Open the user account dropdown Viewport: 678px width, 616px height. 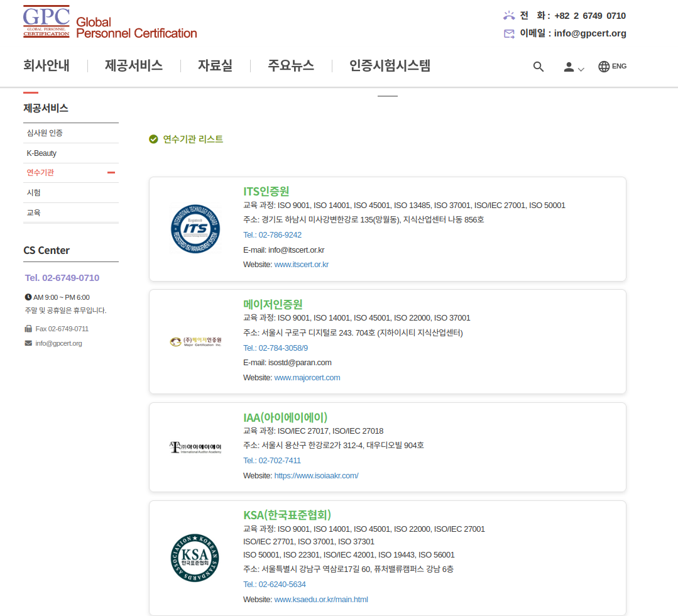[573, 67]
